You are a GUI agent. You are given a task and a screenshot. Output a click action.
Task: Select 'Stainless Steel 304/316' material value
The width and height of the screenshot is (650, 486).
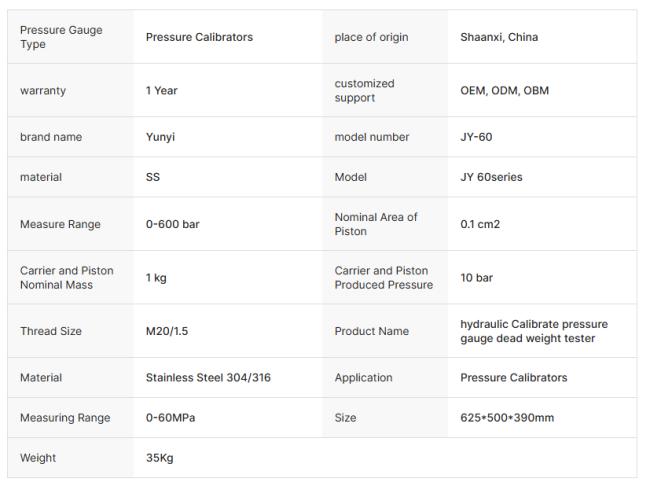(x=208, y=378)
